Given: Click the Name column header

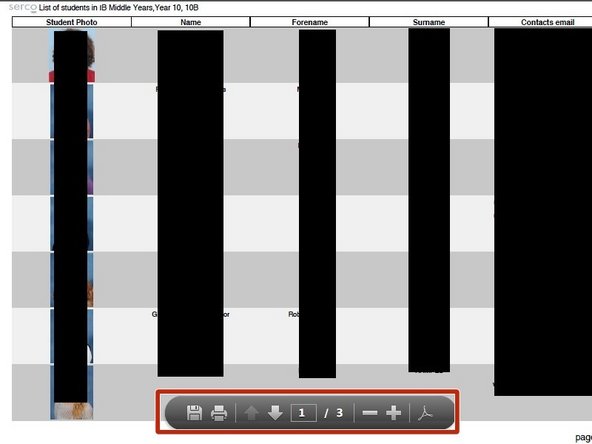Looking at the screenshot, I should point(191,22).
